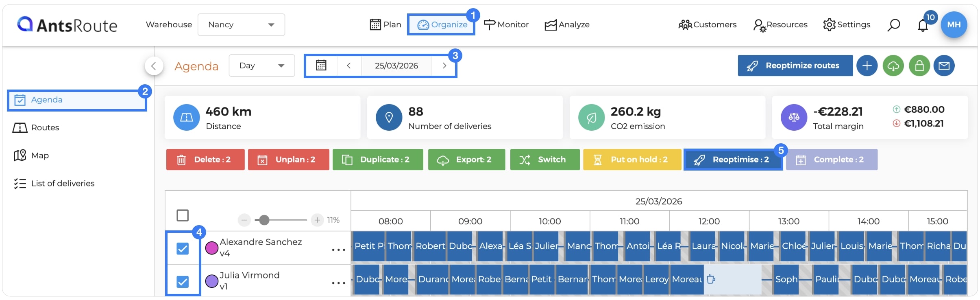Click the Total margin scales icon
Image resolution: width=980 pixels, height=300 pixels.
coord(794,117)
